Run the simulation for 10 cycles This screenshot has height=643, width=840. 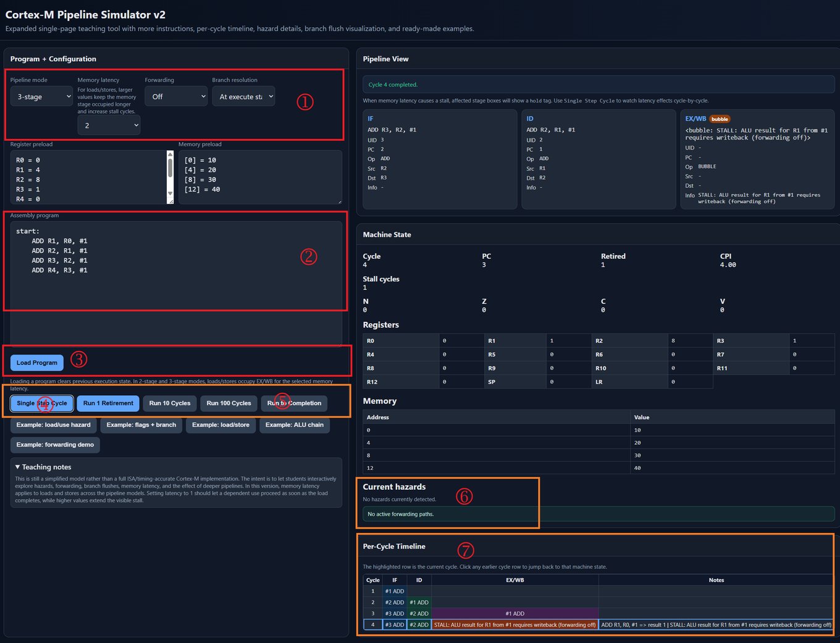[x=170, y=403]
